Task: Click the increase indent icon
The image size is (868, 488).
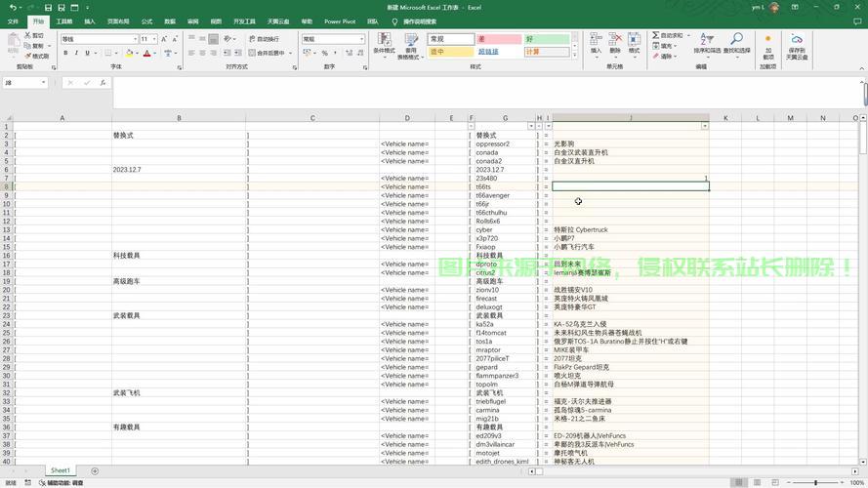Action: tap(238, 53)
